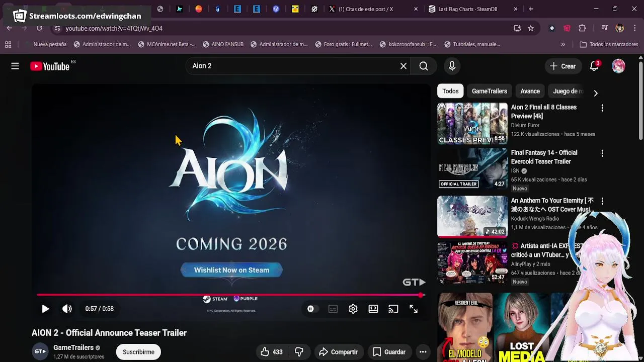The width and height of the screenshot is (644, 362).
Task: Click the youtube.com address bar
Action: pyautogui.click(x=282, y=28)
